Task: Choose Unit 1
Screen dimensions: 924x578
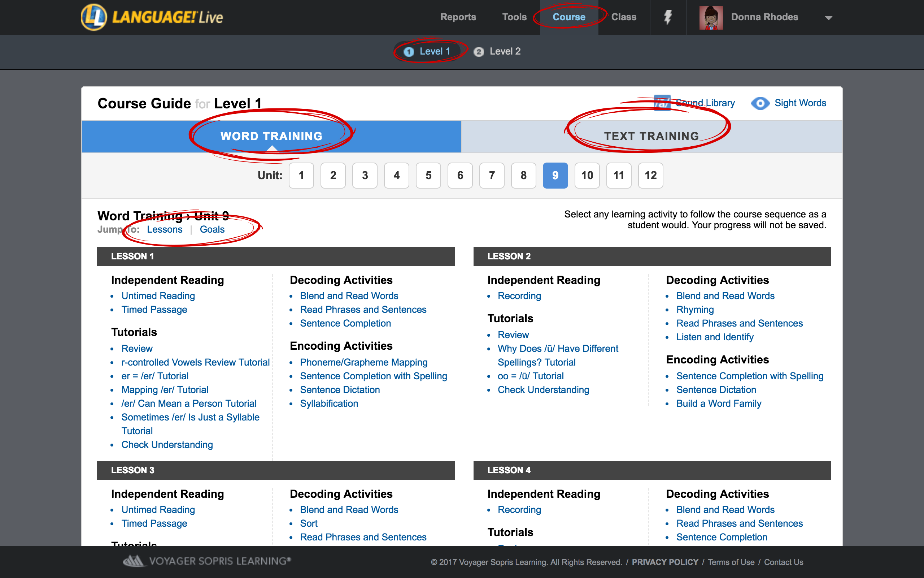Action: coord(301,176)
